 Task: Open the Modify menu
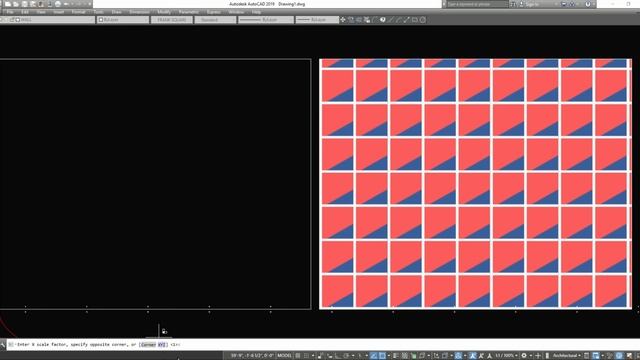164,12
